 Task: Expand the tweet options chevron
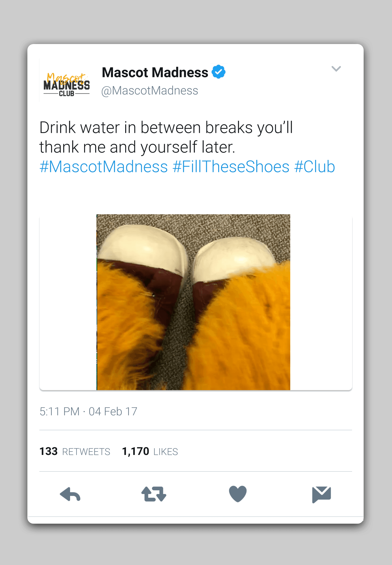pyautogui.click(x=336, y=69)
